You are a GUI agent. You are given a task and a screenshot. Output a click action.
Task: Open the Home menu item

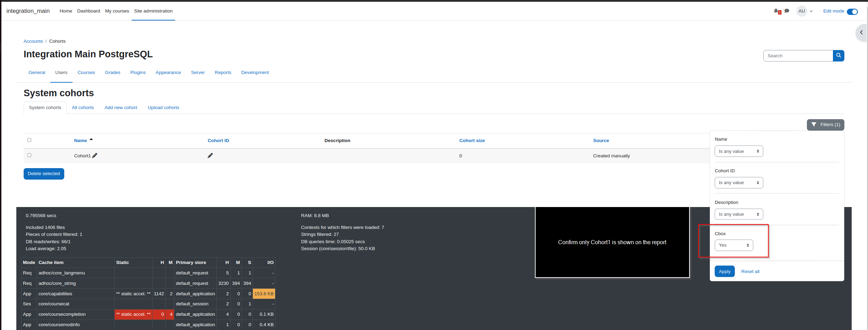(x=66, y=11)
